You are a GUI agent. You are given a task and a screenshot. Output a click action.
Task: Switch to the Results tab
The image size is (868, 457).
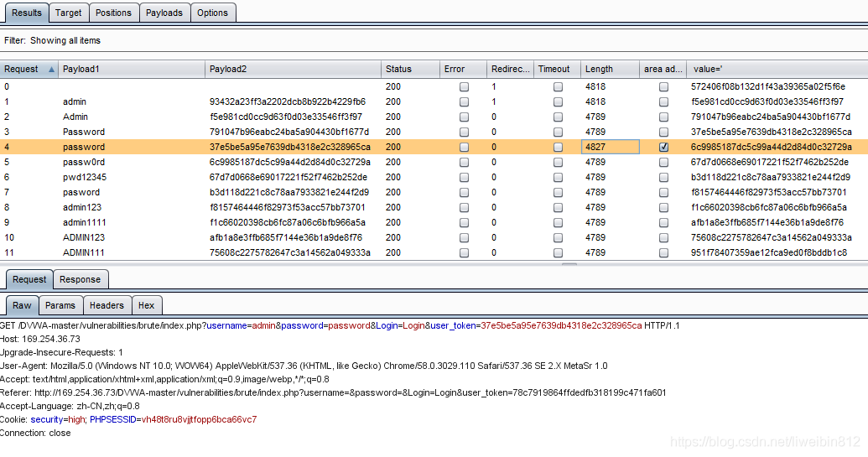click(x=26, y=13)
